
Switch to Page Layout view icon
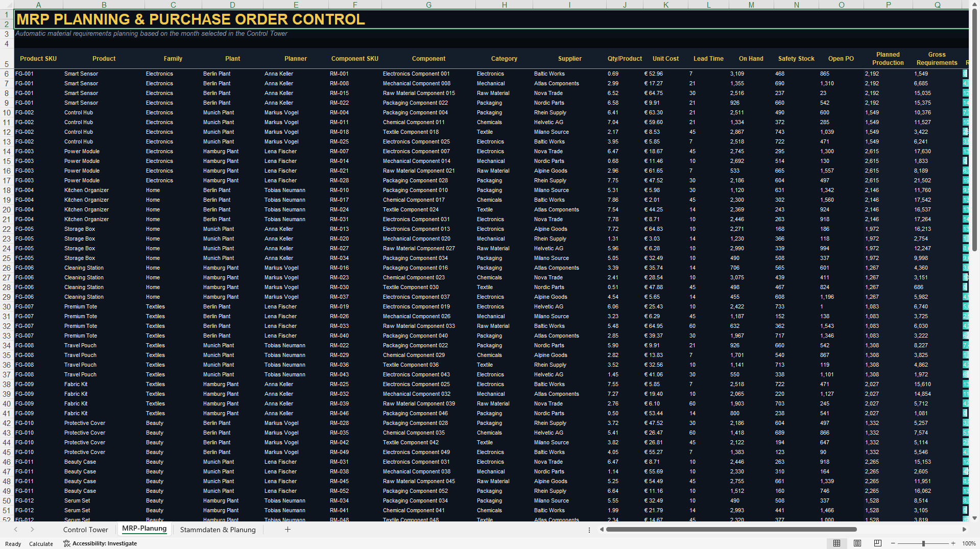[x=857, y=543]
